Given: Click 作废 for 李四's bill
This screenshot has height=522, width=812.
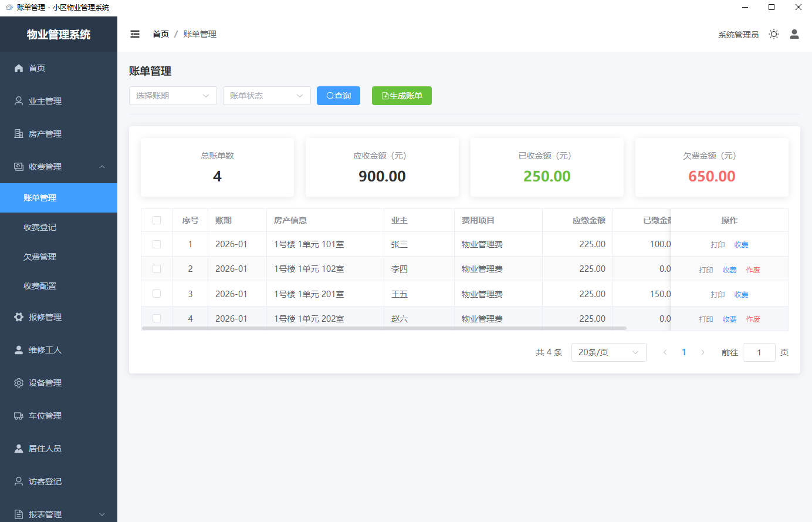Looking at the screenshot, I should (x=753, y=270).
